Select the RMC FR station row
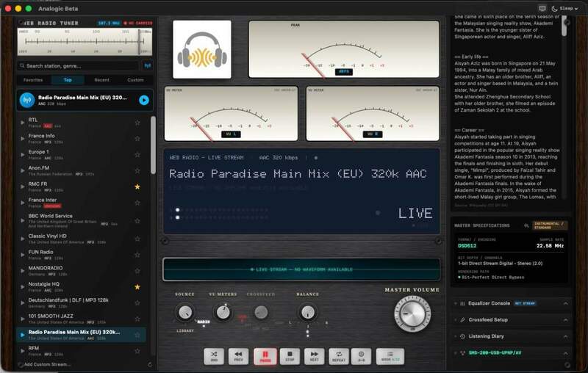This screenshot has width=588, height=373. [x=82, y=186]
